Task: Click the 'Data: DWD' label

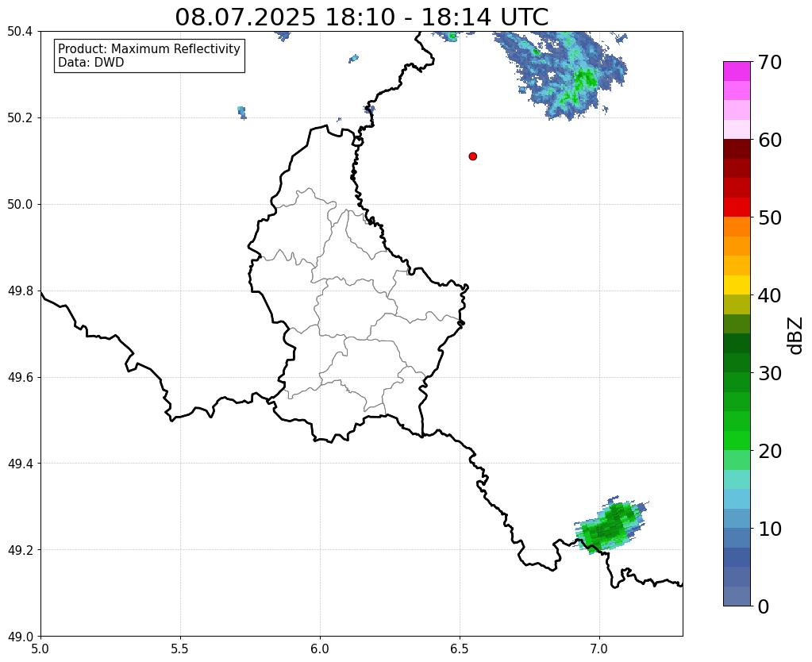Action: click(90, 63)
